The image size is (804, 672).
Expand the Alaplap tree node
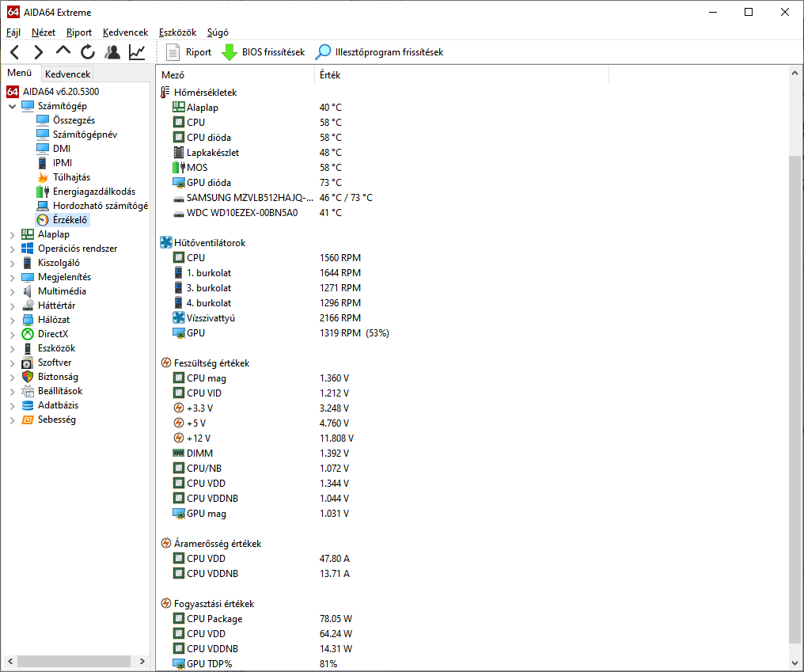point(13,234)
